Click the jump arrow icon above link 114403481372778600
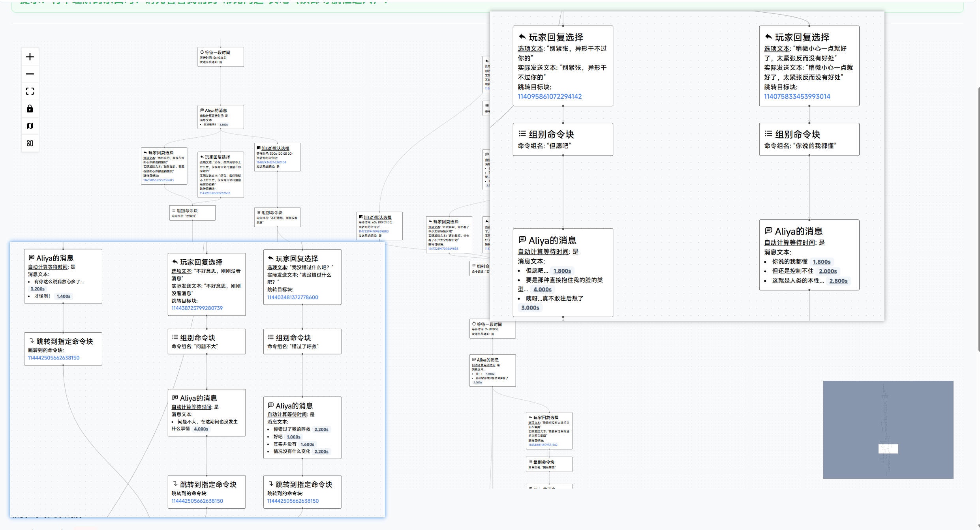The image size is (980, 530). [271, 258]
